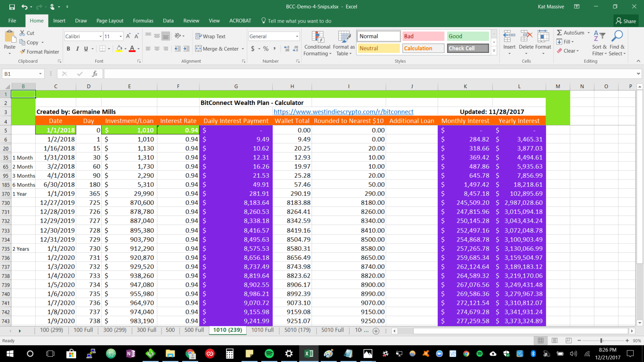The width and height of the screenshot is (644, 362).
Task: Click the westindiescrypto bitconnect hyperlink
Action: click(x=344, y=112)
